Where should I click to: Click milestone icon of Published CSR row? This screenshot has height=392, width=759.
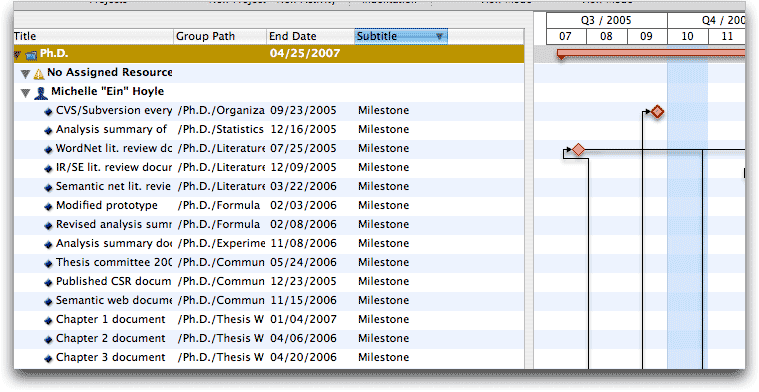click(x=48, y=283)
